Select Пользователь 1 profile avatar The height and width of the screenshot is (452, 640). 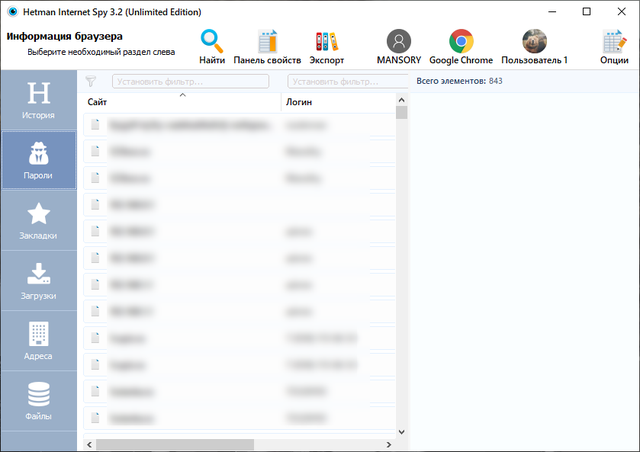pos(534,41)
